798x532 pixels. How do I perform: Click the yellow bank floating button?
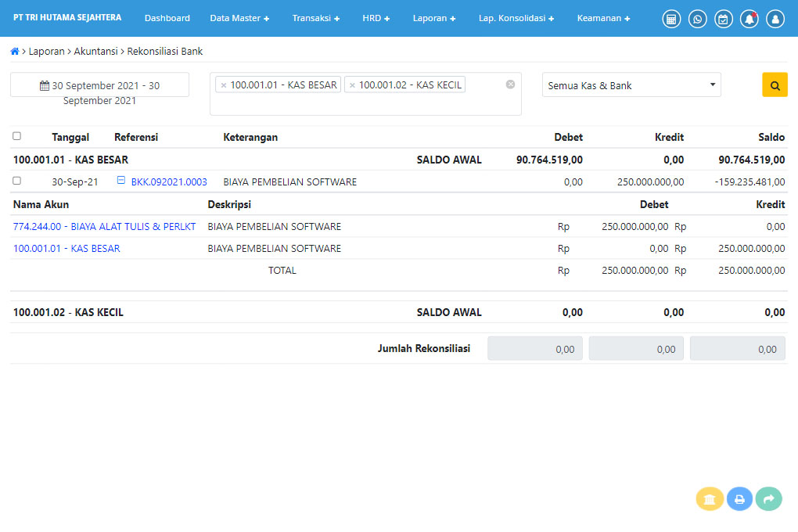pos(710,499)
